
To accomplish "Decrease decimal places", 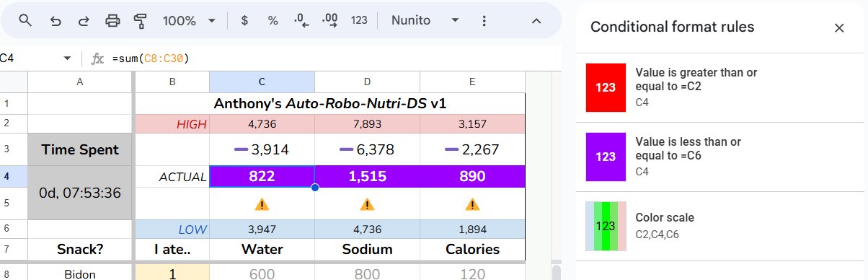I will pos(301,20).
